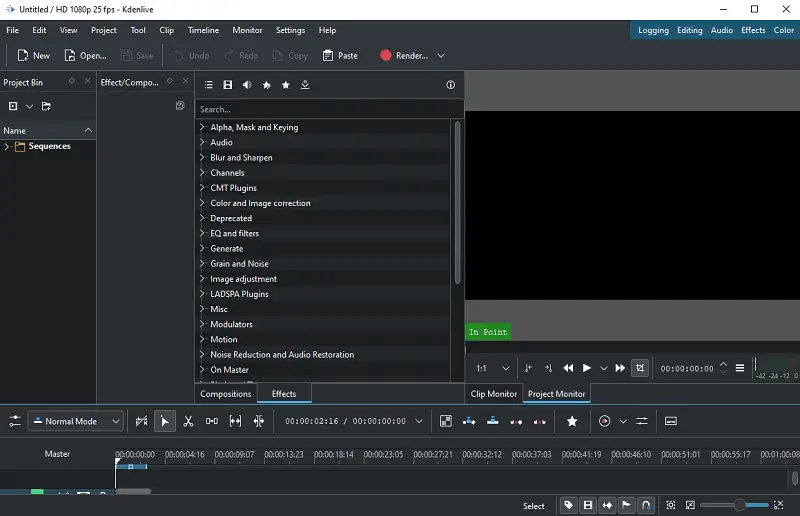Start preview render icon

604,421
